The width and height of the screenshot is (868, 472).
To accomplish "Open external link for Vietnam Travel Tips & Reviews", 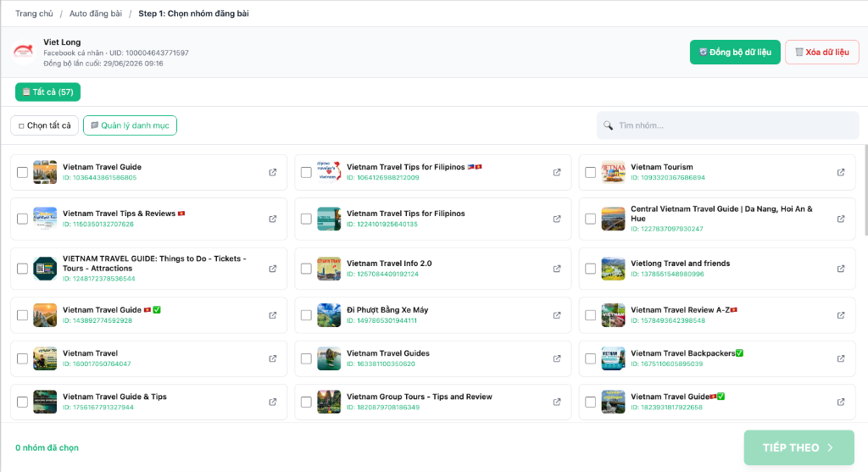I will click(273, 219).
